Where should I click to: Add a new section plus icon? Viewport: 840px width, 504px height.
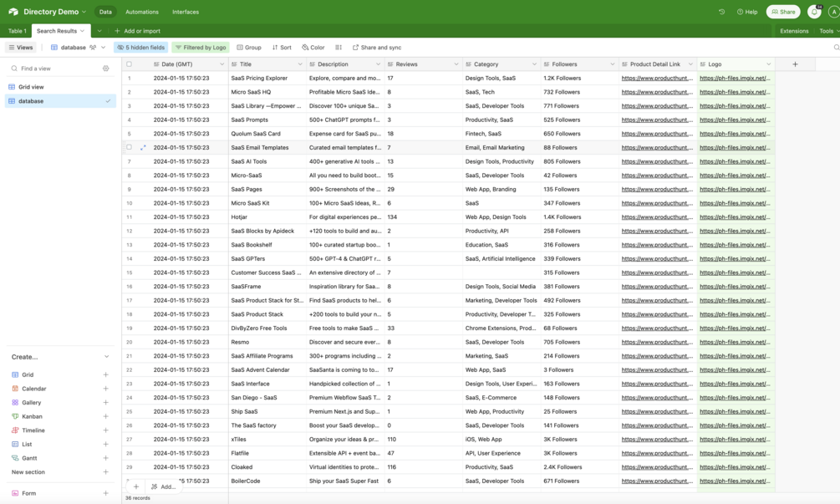105,472
